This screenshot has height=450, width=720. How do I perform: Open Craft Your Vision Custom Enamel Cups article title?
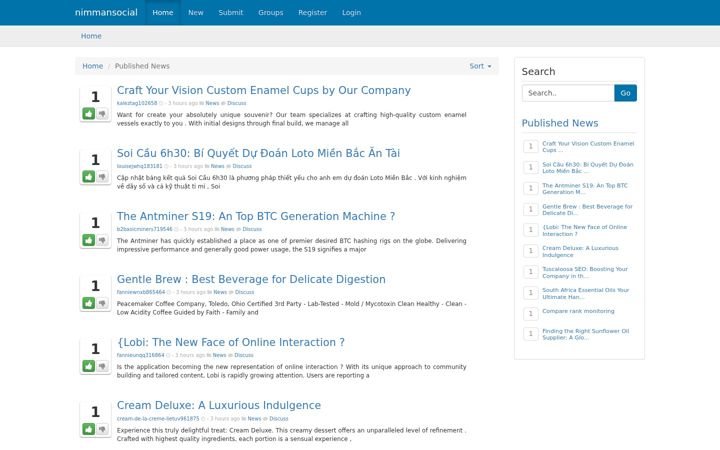(x=264, y=90)
